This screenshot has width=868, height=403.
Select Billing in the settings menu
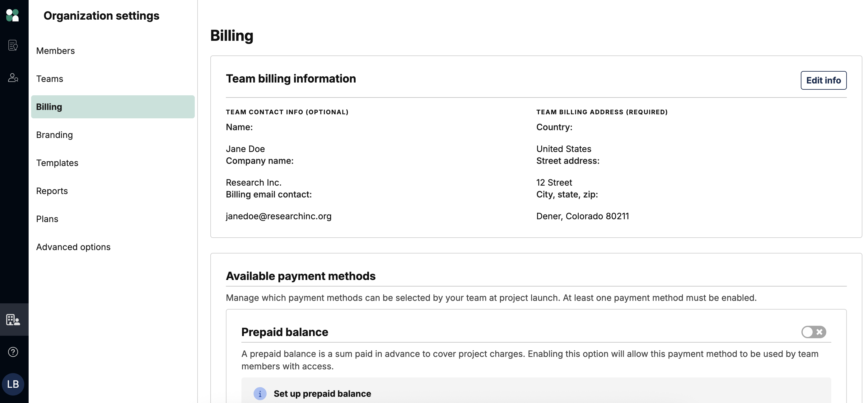49,107
